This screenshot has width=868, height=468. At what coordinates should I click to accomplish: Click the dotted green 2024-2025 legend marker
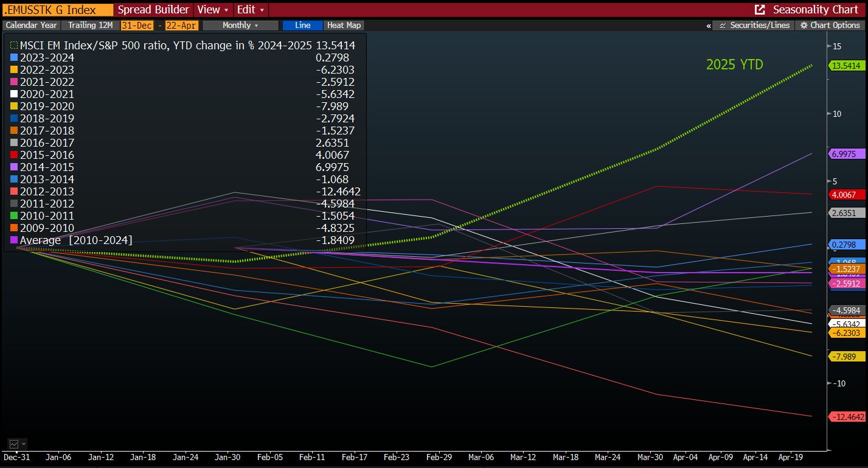(x=15, y=46)
